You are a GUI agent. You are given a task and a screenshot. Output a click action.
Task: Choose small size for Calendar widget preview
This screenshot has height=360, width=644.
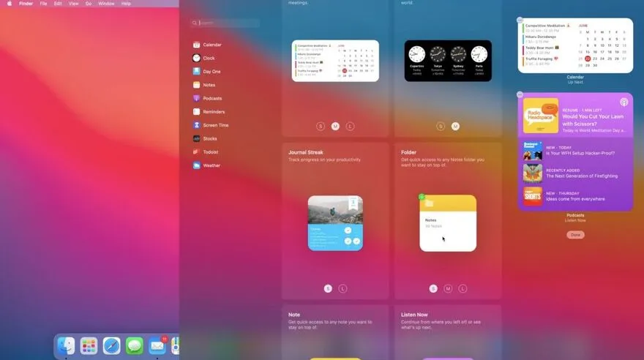321,127
